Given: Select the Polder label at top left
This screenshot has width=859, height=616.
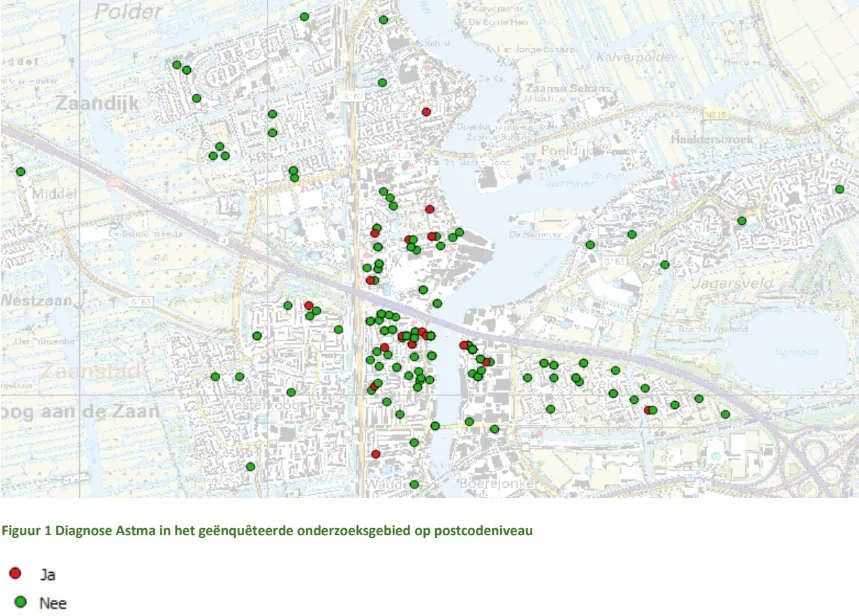Looking at the screenshot, I should tap(126, 12).
